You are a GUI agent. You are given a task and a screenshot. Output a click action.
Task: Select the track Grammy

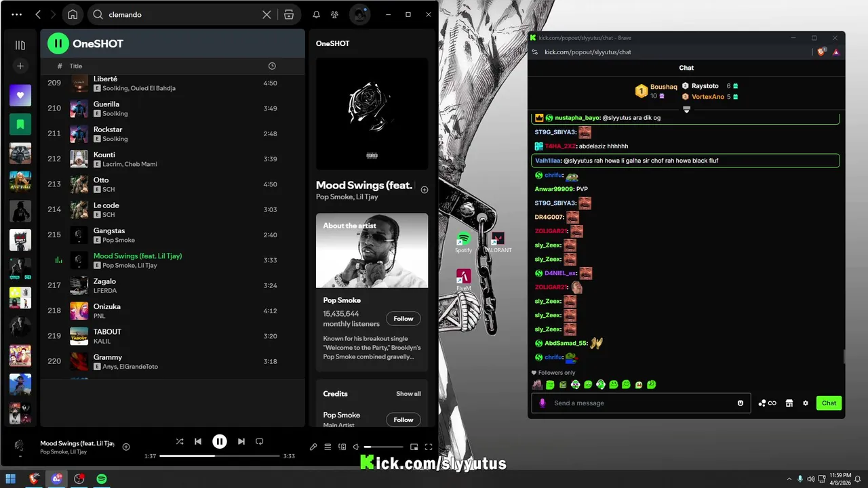172,361
